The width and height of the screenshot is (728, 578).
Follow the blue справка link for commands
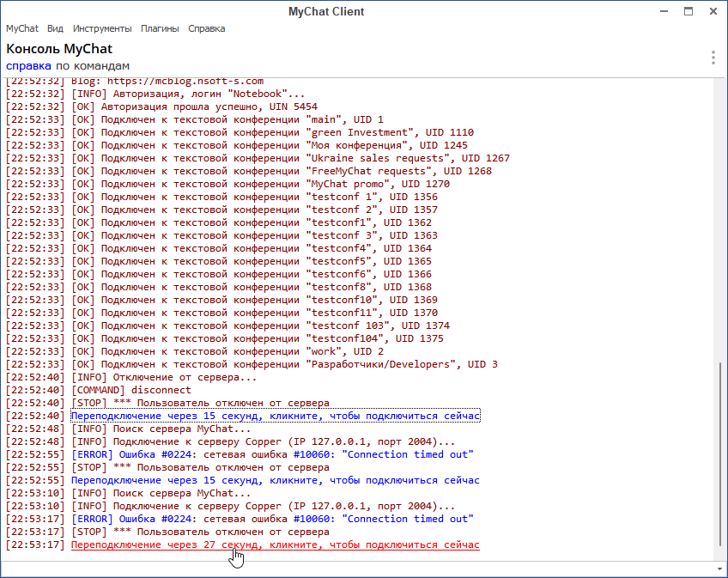28,66
